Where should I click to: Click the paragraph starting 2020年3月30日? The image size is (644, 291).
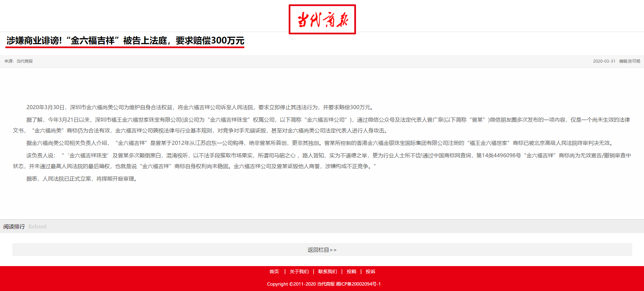tap(201, 107)
